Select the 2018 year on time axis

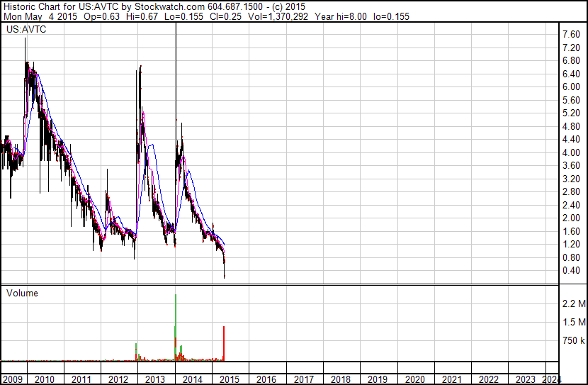click(x=340, y=379)
